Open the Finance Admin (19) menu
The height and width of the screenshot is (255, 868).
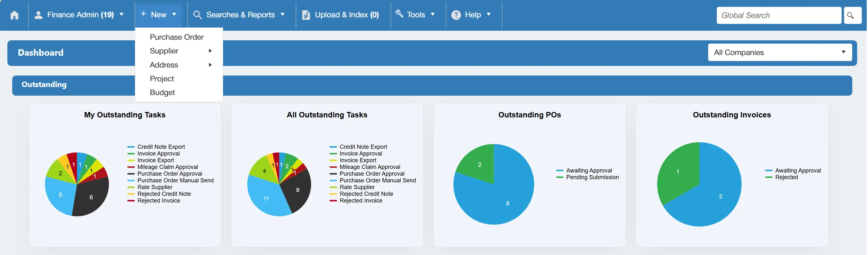point(80,15)
